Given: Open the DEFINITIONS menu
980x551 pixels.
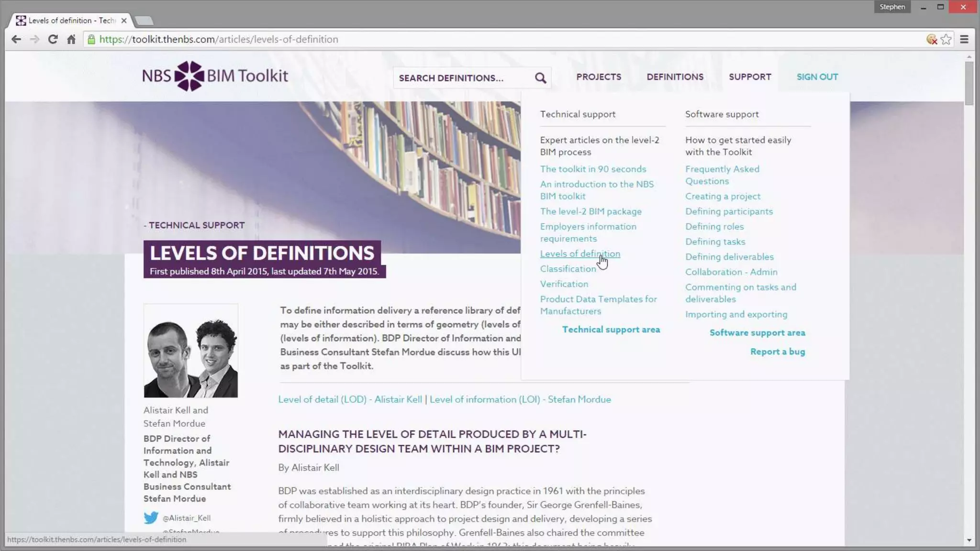Looking at the screenshot, I should click(675, 77).
